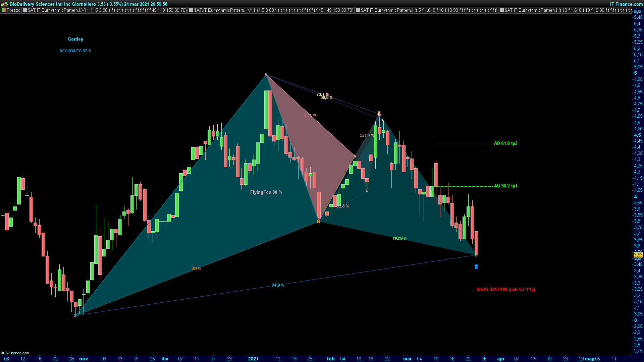644x362 pixels.
Task: Select the EurhythmicPattern.I (t 10 f 1.618 indicator label
Action: 567,10
